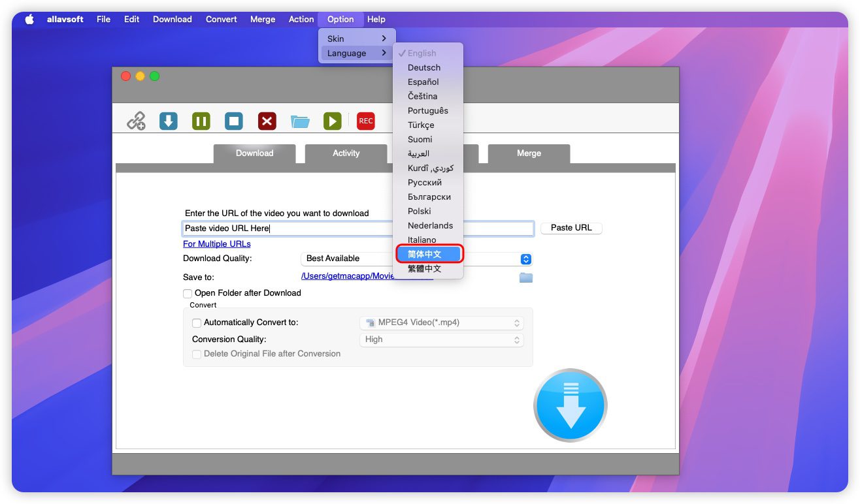The width and height of the screenshot is (860, 504).
Task: Tick the Open Folder after Download checkbox
Action: (x=188, y=294)
